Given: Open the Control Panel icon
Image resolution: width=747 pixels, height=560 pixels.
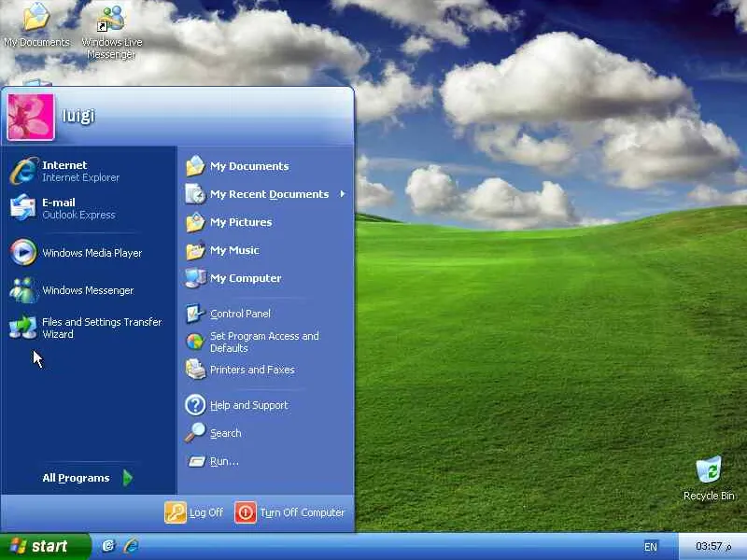Looking at the screenshot, I should 195,314.
